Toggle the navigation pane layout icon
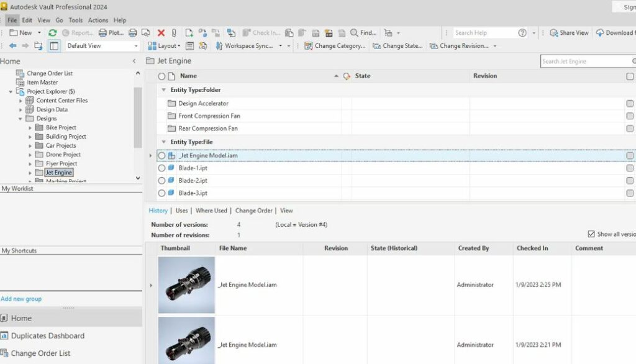This screenshot has height=364, width=636. pos(54,46)
